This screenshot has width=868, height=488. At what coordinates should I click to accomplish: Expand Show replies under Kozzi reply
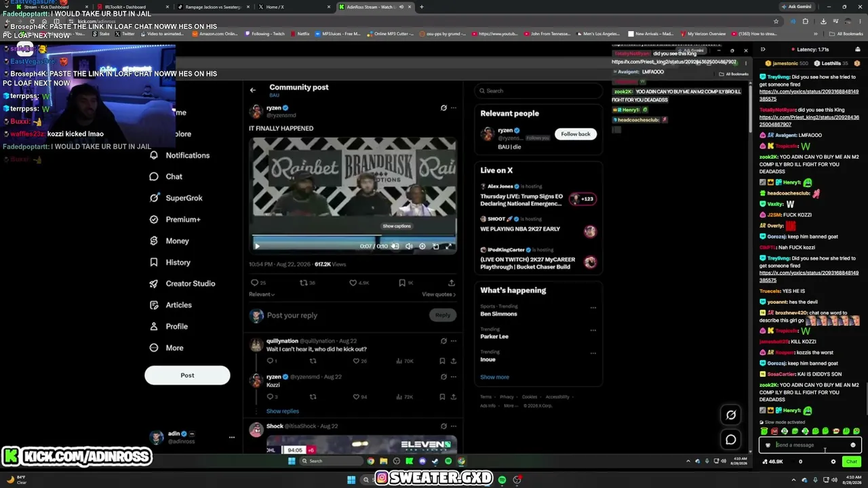tap(283, 411)
